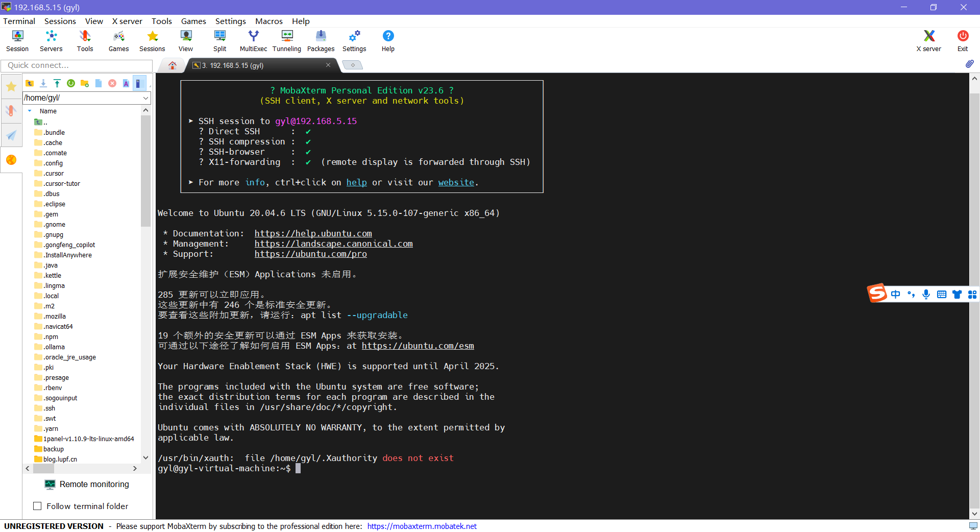Image resolution: width=980 pixels, height=532 pixels.
Task: Click the Tunneling toolbar icon
Action: click(x=287, y=41)
